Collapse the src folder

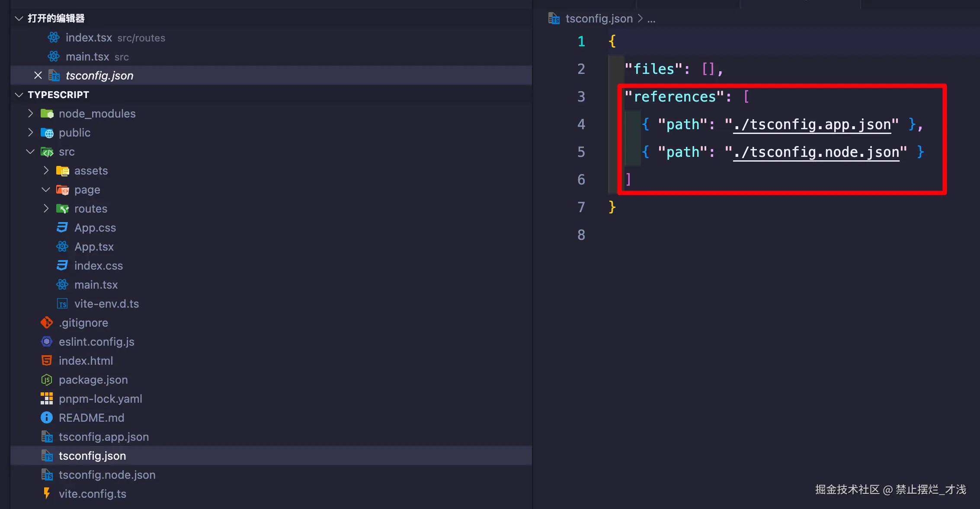pos(30,152)
